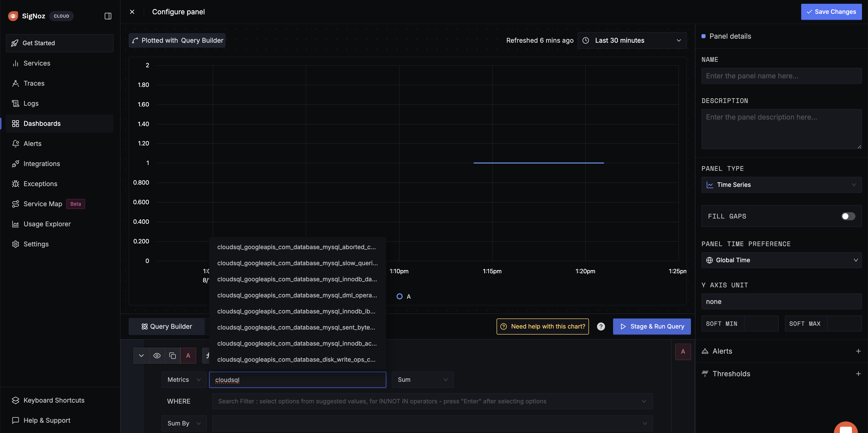Image resolution: width=868 pixels, height=433 pixels.
Task: Select the Query Builder tab
Action: (167, 327)
